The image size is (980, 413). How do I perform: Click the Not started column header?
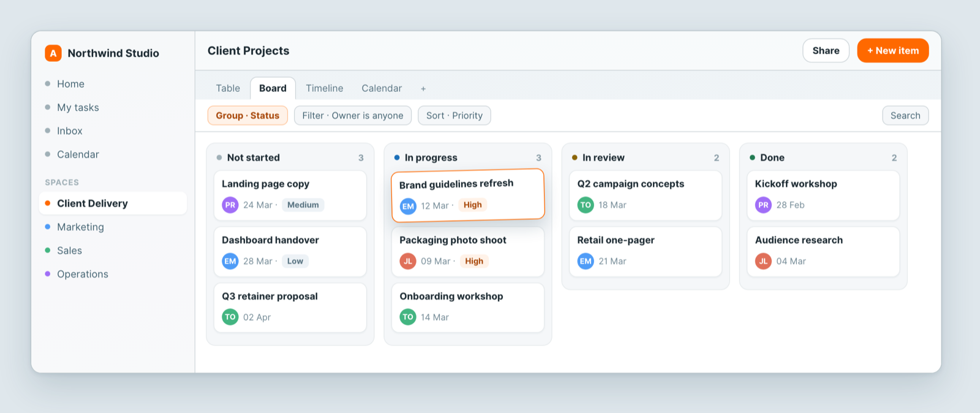click(x=290, y=157)
